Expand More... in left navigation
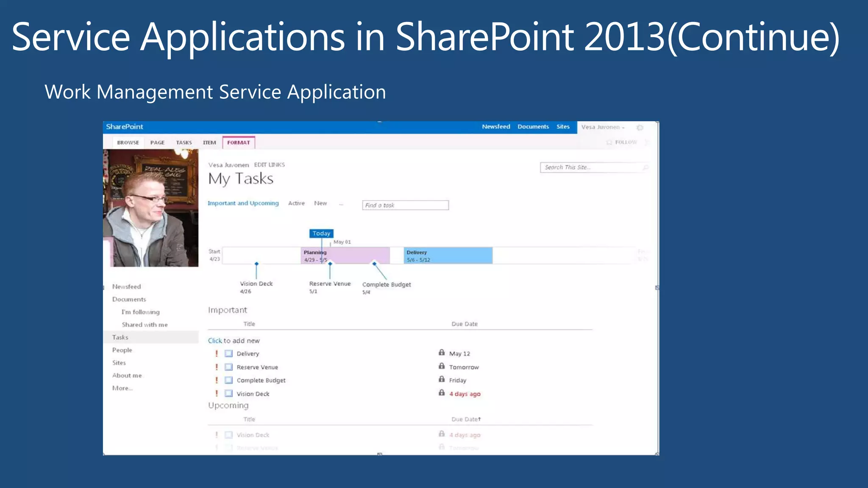The image size is (868, 488). click(122, 388)
